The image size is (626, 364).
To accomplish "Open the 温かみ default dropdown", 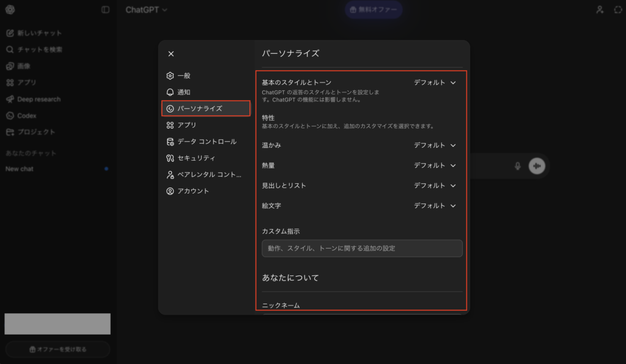I will [435, 145].
